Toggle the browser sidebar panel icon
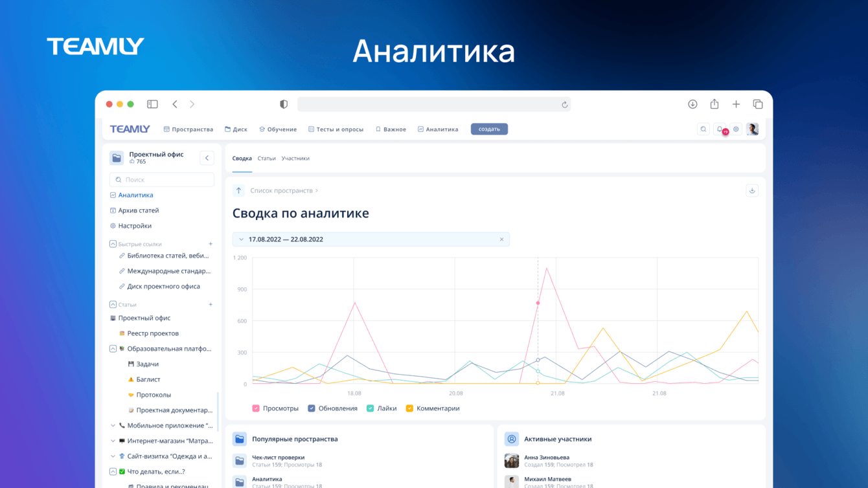 pos(152,104)
